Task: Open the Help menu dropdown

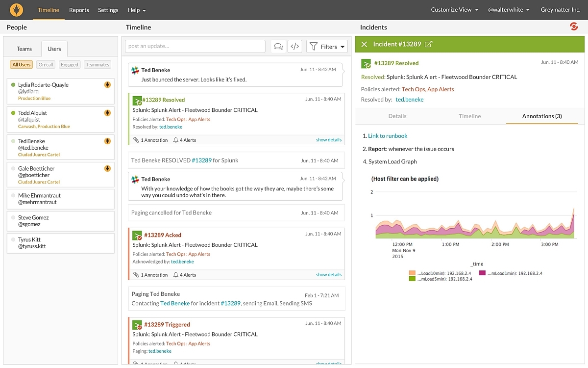Action: (137, 10)
